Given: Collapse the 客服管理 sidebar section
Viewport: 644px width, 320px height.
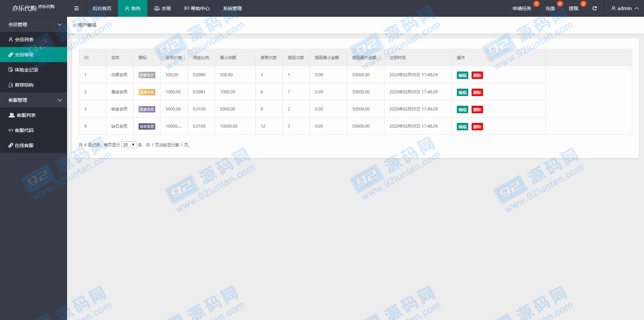Looking at the screenshot, I should [x=34, y=100].
